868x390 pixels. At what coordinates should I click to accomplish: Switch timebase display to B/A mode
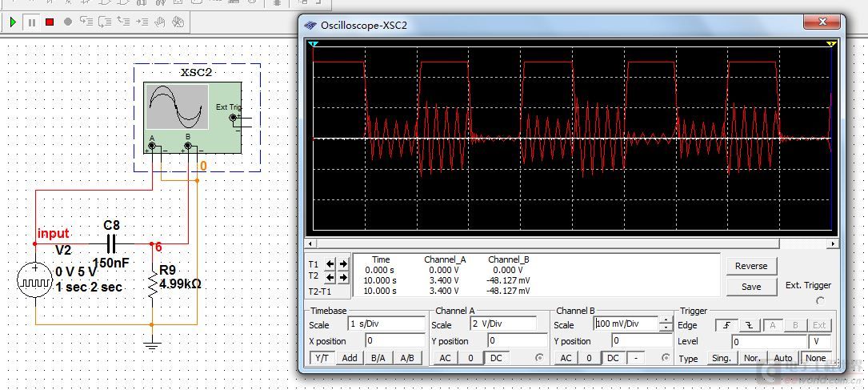[378, 358]
